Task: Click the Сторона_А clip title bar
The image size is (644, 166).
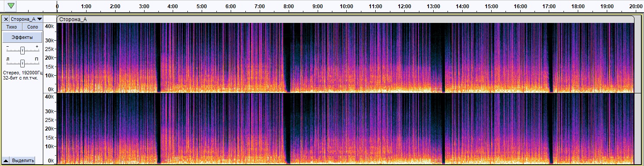Action: [345, 19]
